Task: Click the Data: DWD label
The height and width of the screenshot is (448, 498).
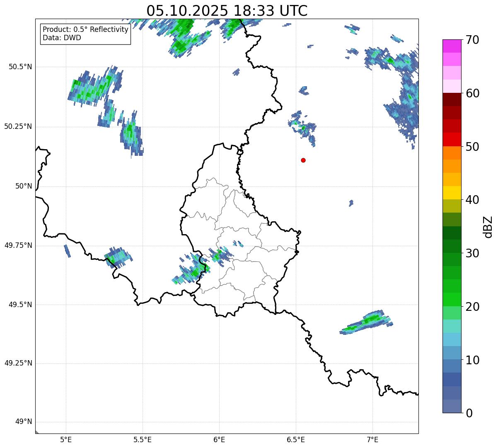Action: click(x=62, y=38)
